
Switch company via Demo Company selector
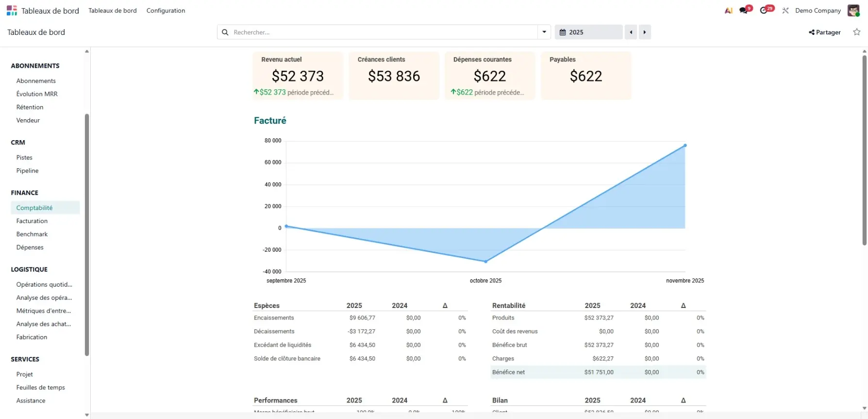click(x=818, y=10)
